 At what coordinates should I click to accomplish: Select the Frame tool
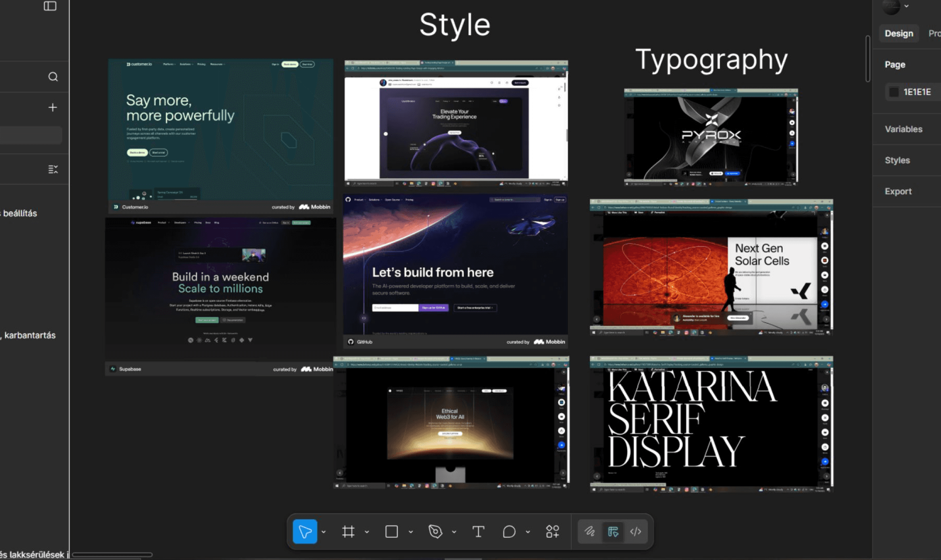(348, 531)
